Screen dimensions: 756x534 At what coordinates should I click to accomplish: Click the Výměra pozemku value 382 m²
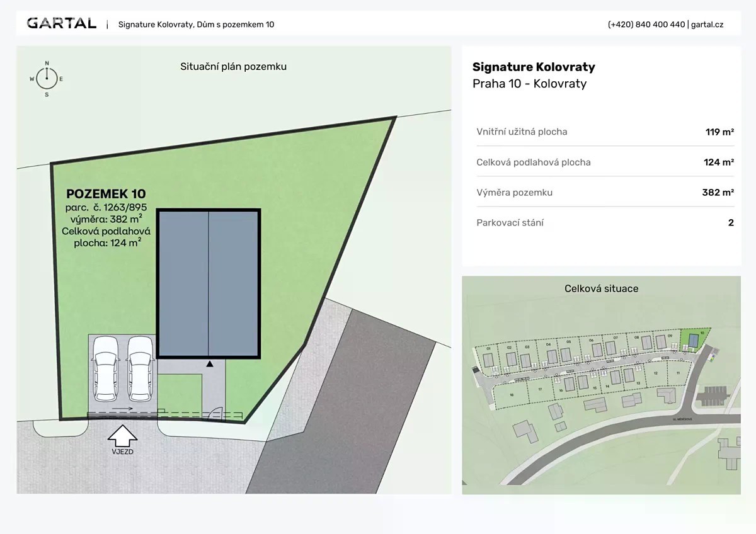tap(718, 192)
